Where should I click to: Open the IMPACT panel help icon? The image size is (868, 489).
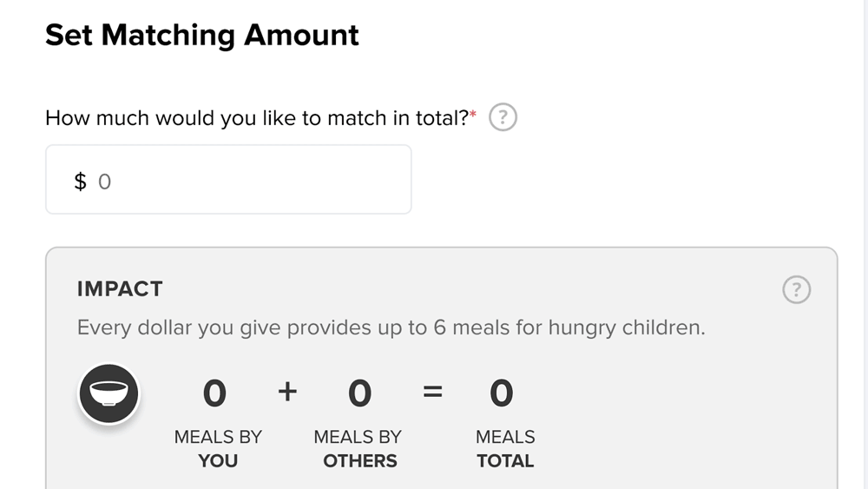[796, 289]
